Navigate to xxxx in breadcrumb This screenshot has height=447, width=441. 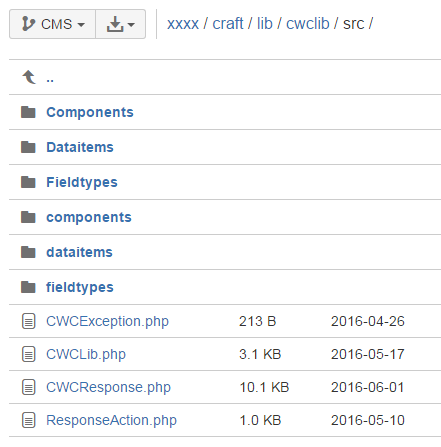pyautogui.click(x=183, y=24)
